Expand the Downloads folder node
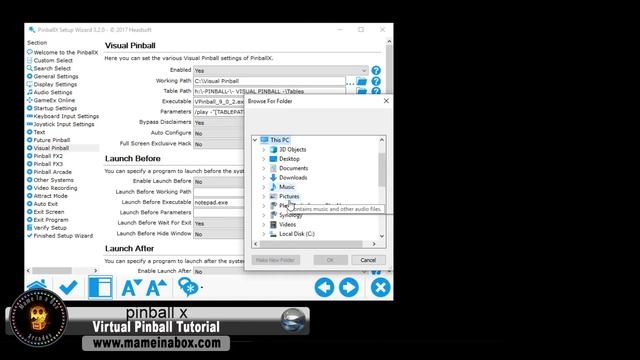The image size is (640, 360). point(264,178)
